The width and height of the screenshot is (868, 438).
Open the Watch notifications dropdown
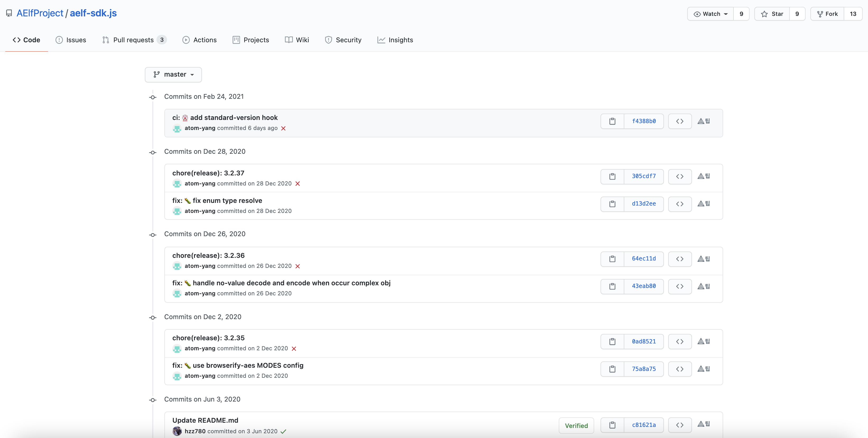[710, 14]
